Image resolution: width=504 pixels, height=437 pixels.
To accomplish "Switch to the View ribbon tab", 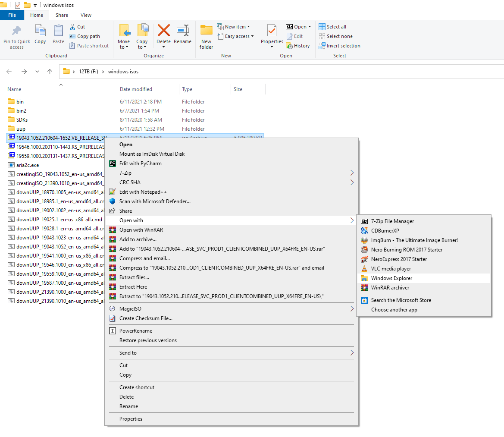I will (86, 15).
